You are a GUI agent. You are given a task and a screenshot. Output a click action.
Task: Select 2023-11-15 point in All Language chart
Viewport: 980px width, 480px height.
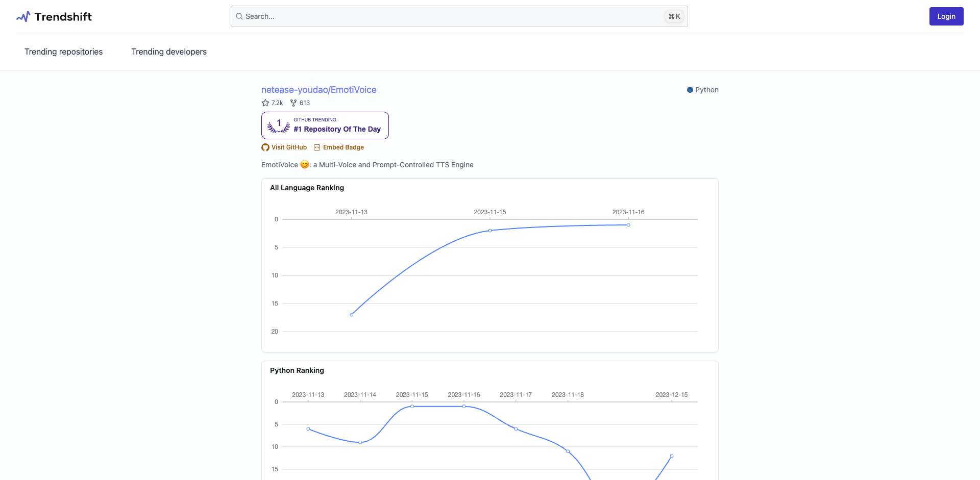490,231
